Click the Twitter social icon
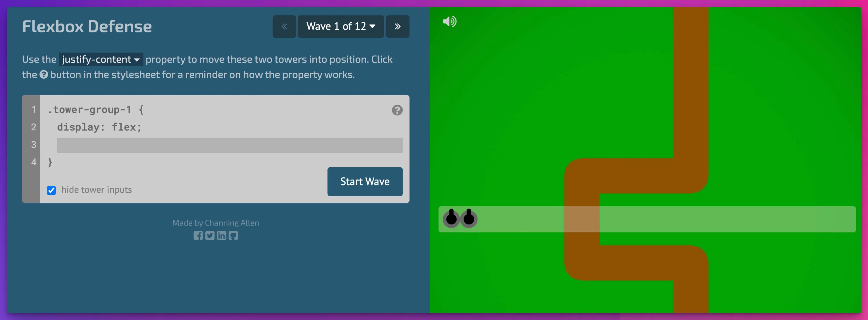The width and height of the screenshot is (868, 320). click(210, 236)
